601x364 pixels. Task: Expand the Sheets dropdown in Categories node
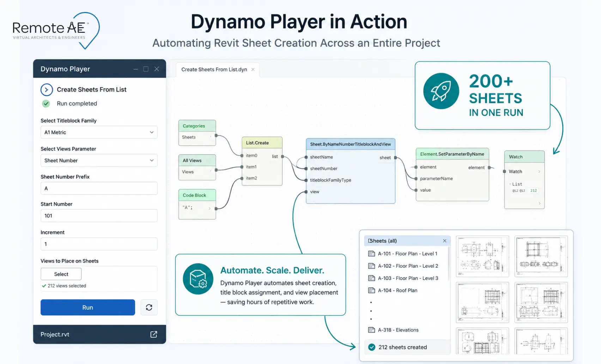click(x=211, y=137)
